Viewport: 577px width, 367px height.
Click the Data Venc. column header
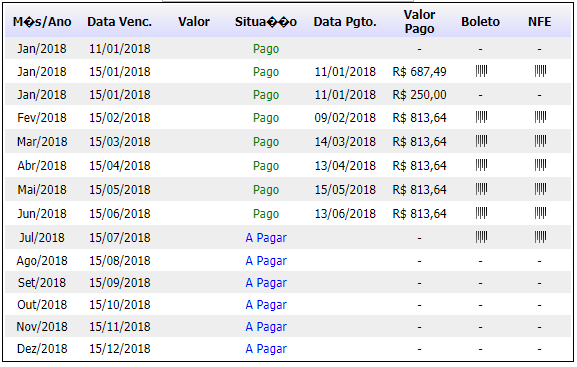120,22
